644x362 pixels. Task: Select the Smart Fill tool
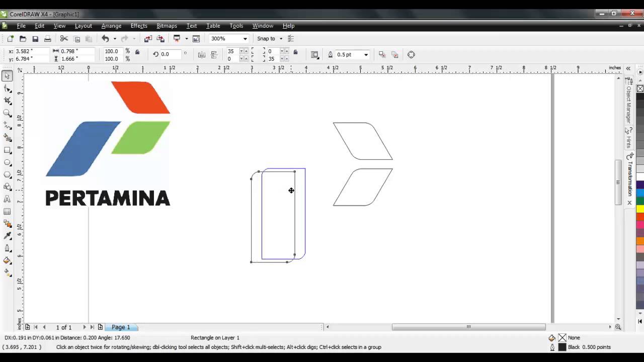coord(7,137)
